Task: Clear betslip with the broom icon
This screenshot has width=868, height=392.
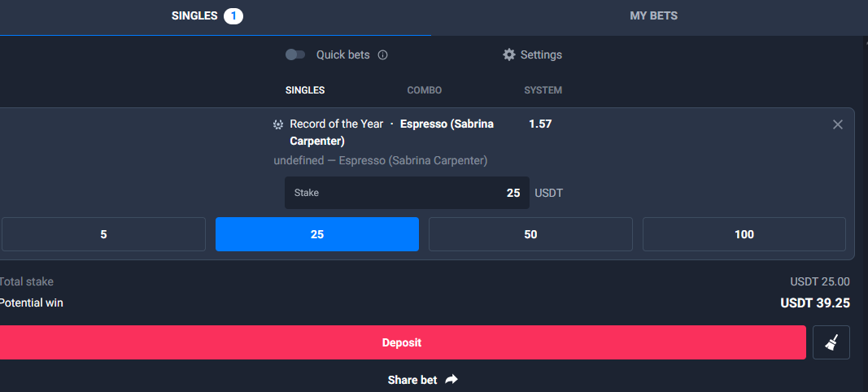Action: tap(831, 342)
